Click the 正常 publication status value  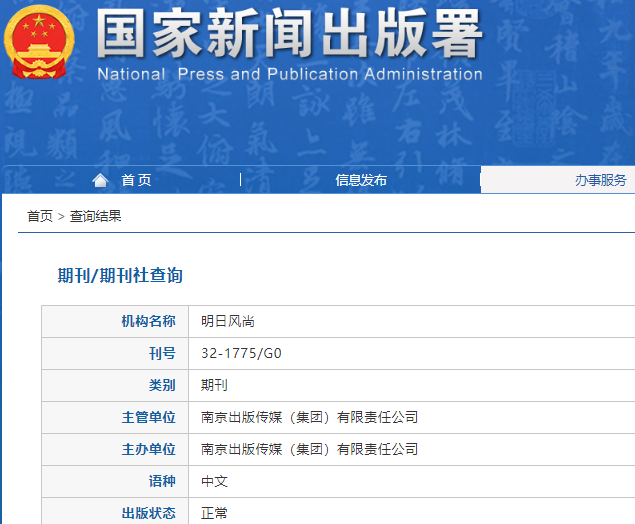tap(214, 512)
